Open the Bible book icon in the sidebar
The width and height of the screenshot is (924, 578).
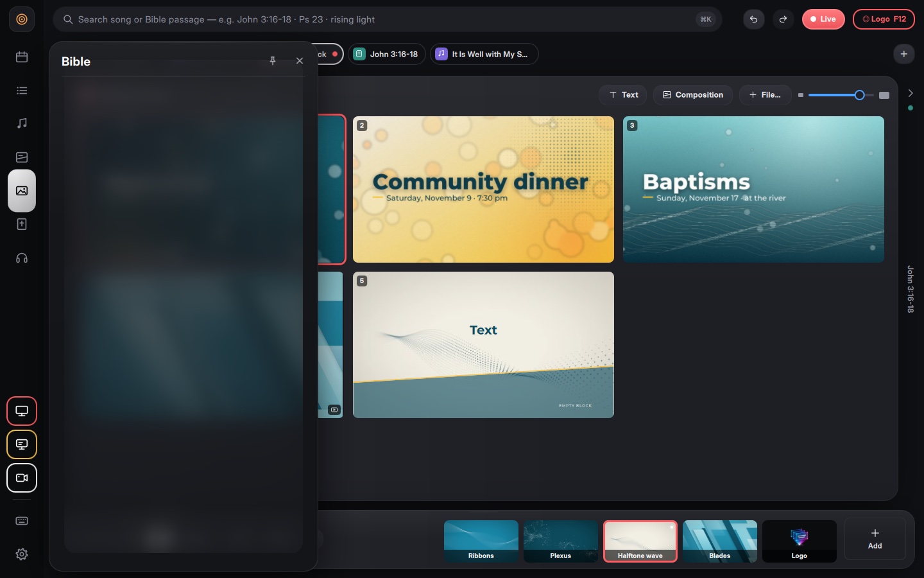[x=22, y=224]
